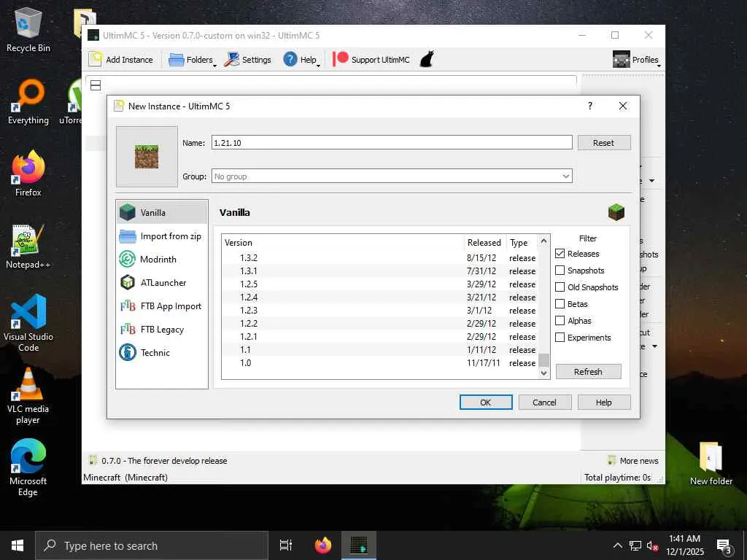Open More news link
Screen dimensions: 747x560
pos(633,461)
